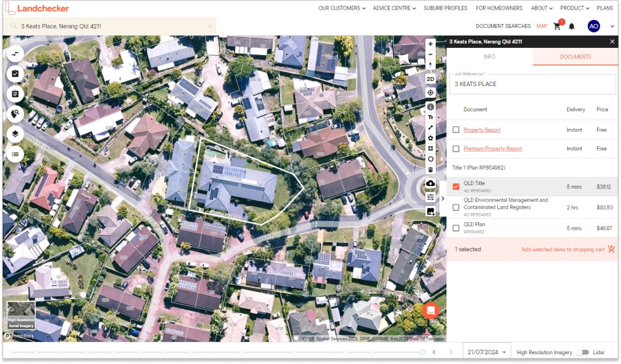
Task: Open Suburb Profiles page
Action: 445,8
